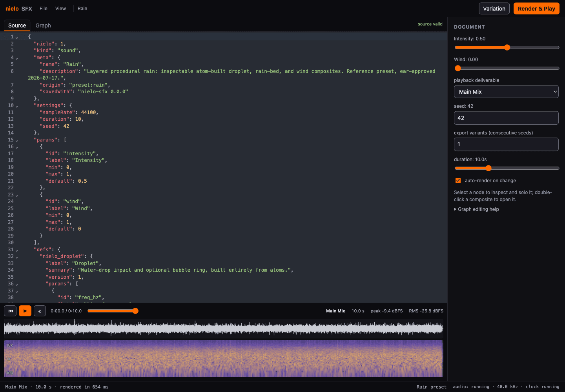Collapse the params fold at line 15
The width and height of the screenshot is (565, 392).
[17, 140]
